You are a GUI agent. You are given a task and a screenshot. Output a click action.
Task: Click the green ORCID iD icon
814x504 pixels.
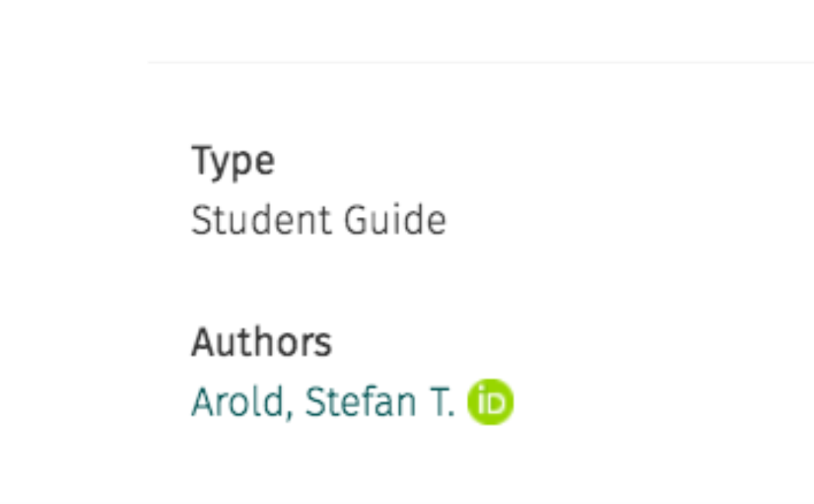(x=490, y=402)
